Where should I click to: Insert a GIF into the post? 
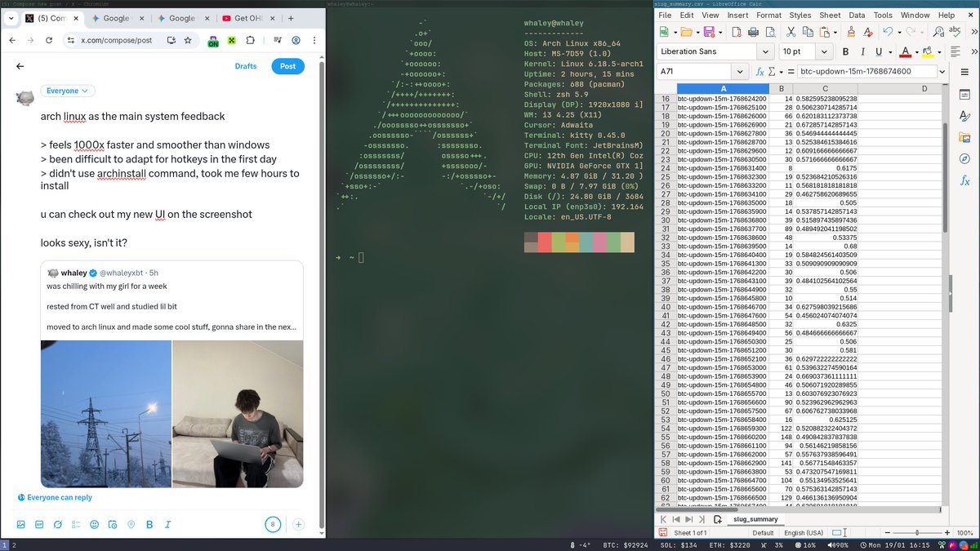(x=38, y=525)
